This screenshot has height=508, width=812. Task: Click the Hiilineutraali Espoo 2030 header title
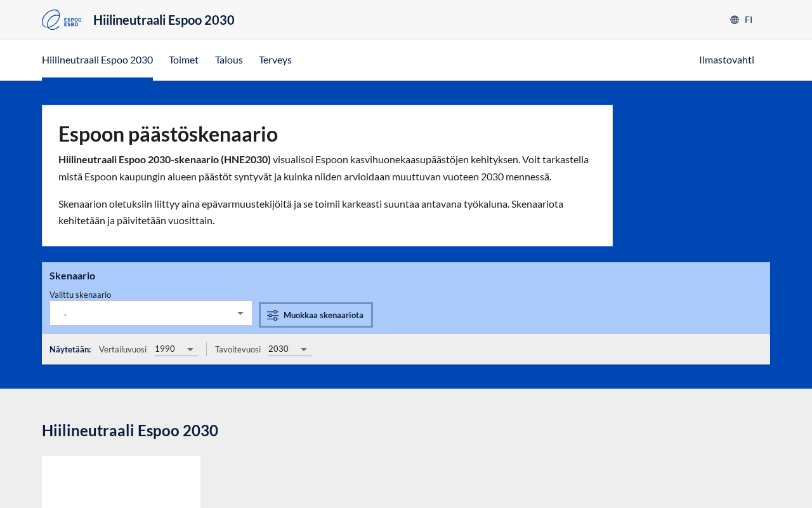pos(164,20)
